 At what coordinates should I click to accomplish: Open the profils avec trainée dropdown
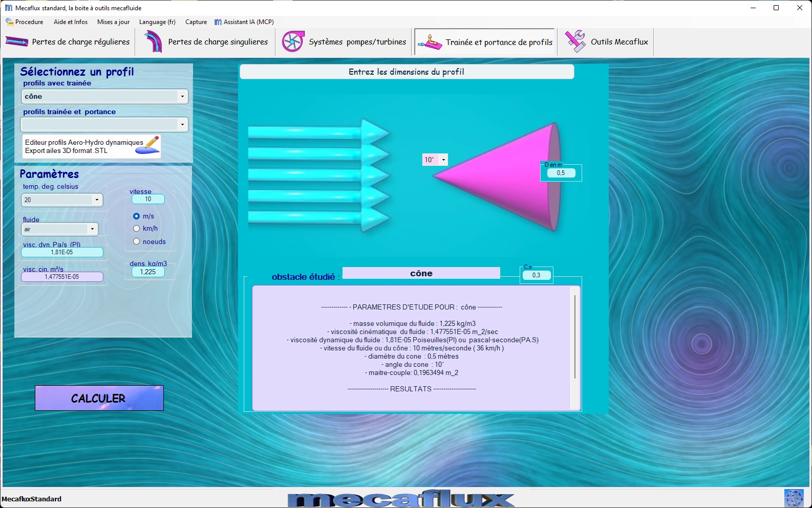click(x=182, y=96)
